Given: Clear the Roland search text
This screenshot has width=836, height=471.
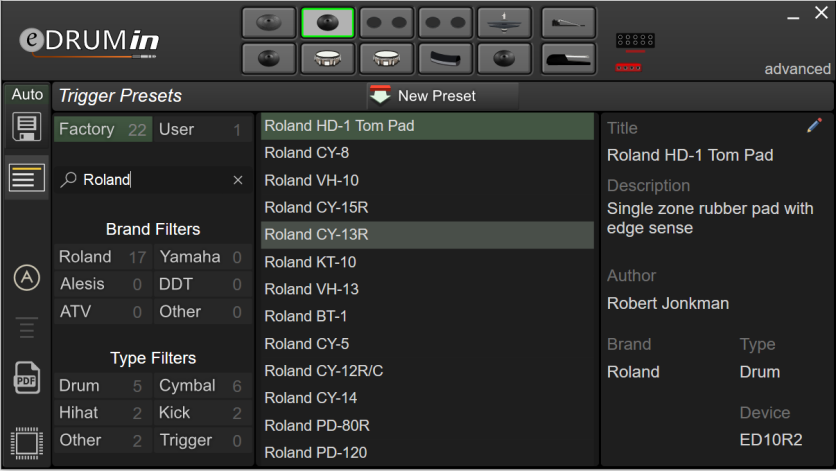Looking at the screenshot, I should pyautogui.click(x=238, y=180).
